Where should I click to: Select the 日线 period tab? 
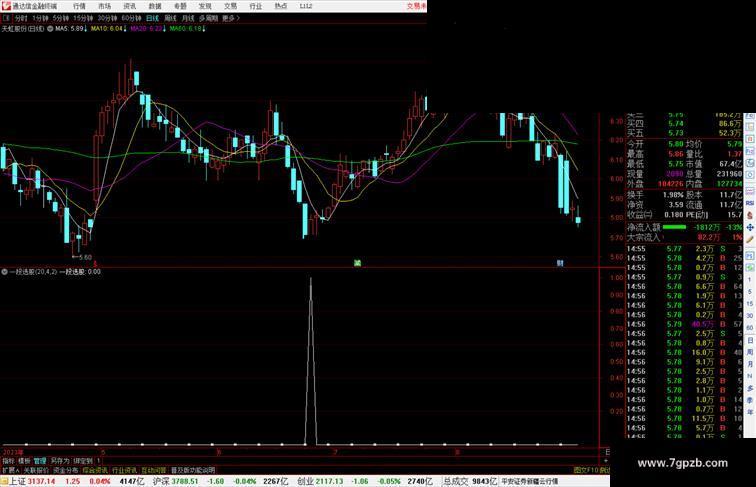pyautogui.click(x=152, y=18)
